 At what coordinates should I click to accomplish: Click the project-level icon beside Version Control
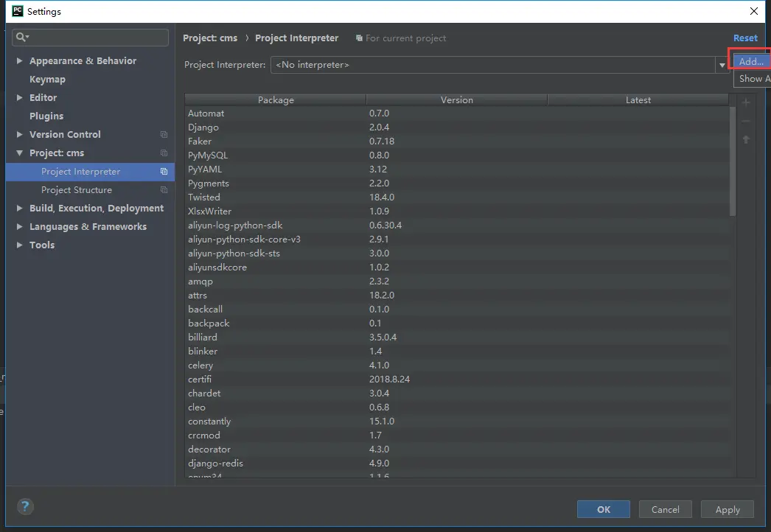pyautogui.click(x=164, y=134)
